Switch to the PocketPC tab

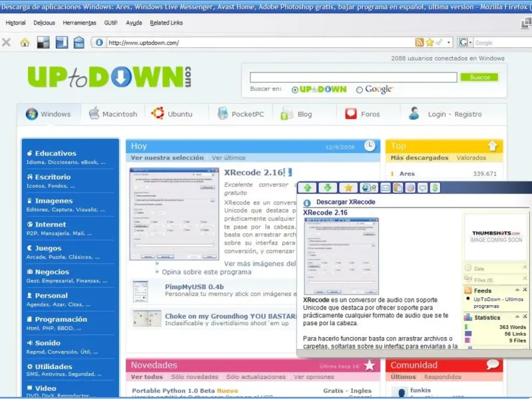pyautogui.click(x=241, y=114)
